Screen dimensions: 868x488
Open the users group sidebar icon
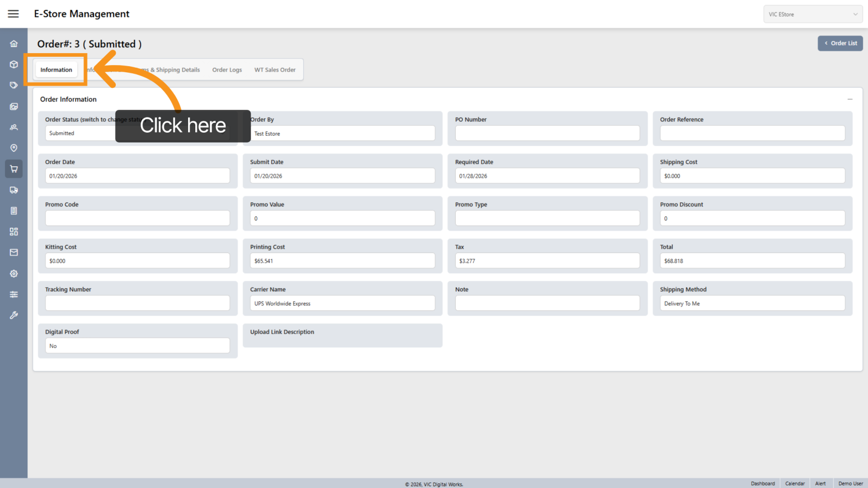[x=14, y=127]
